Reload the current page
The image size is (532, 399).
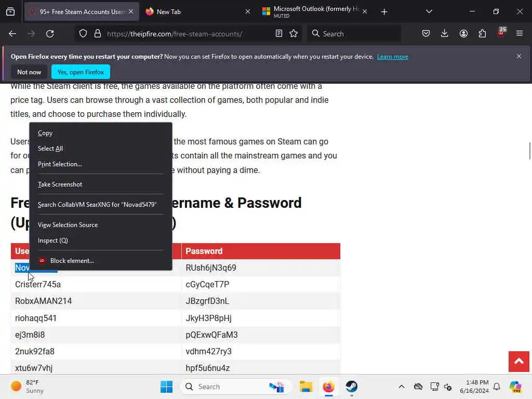[x=50, y=34]
